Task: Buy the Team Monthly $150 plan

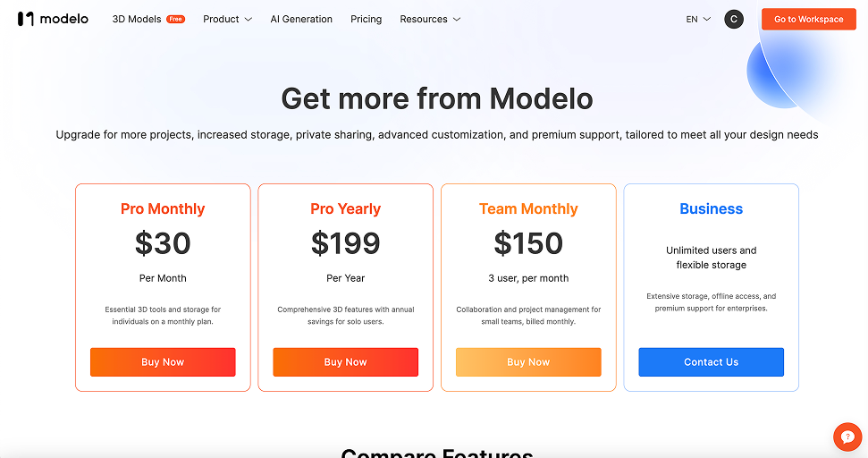Action: coord(528,362)
